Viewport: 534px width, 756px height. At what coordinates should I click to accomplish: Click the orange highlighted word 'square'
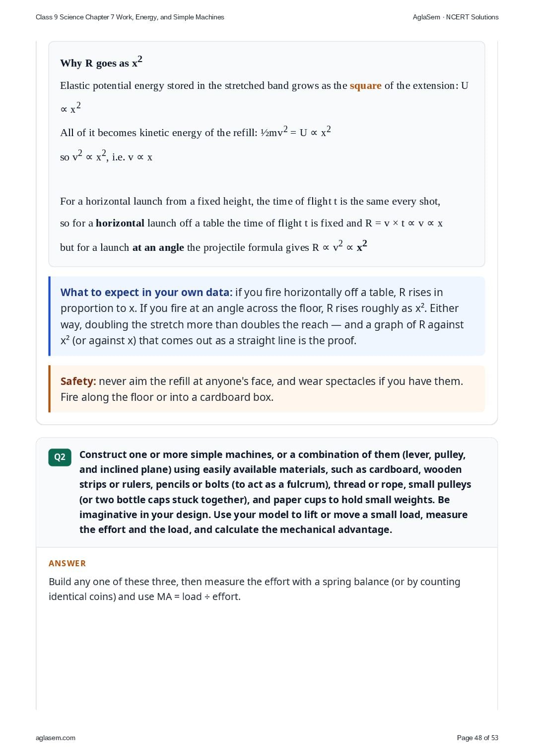[366, 85]
